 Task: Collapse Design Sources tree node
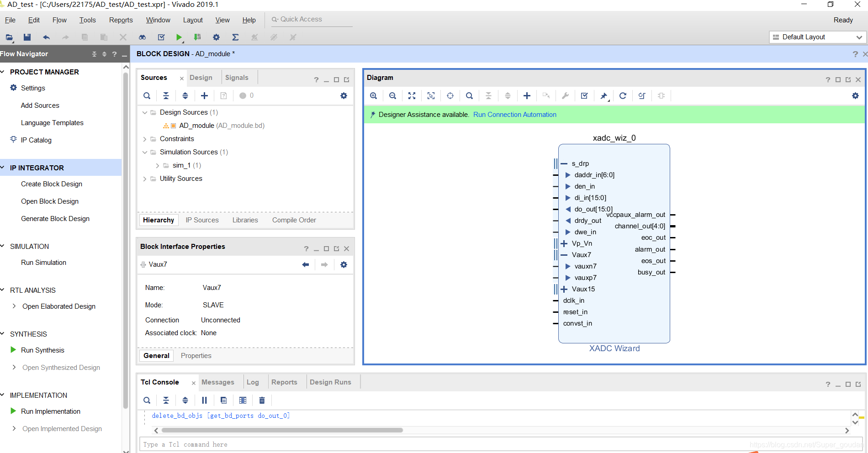pos(145,112)
